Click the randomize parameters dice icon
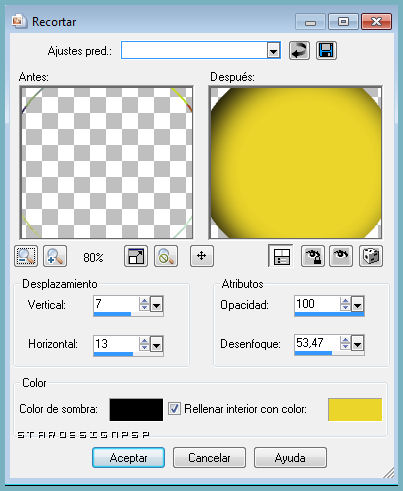Viewport: 403px width, 491px height. 371,256
